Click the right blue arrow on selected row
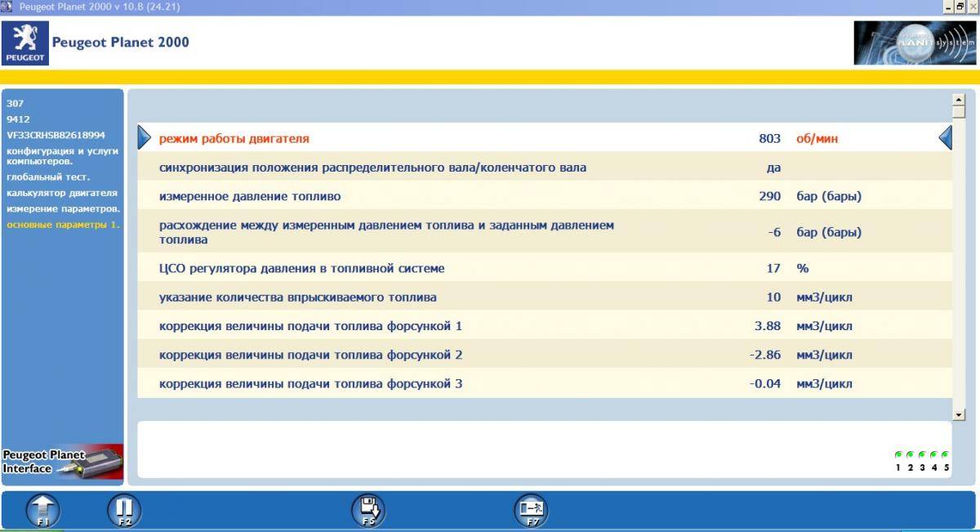This screenshot has height=532, width=980. pyautogui.click(x=945, y=138)
